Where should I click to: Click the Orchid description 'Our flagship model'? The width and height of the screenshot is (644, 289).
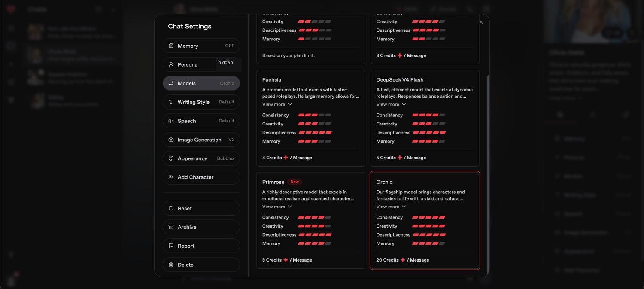421,195
